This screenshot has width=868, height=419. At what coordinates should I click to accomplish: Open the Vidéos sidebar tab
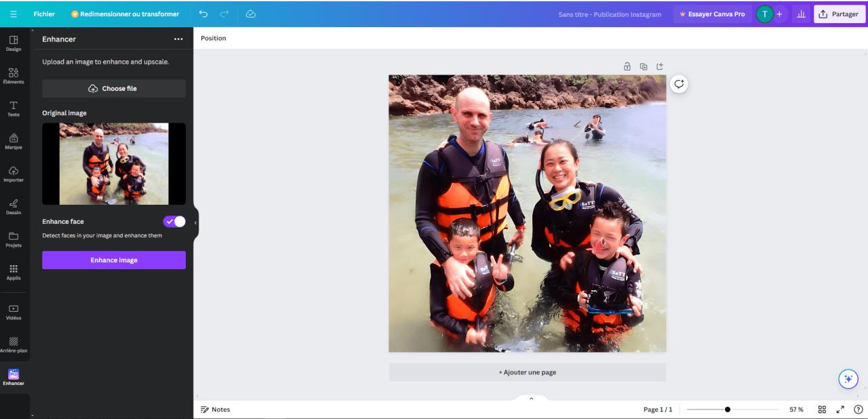coord(14,312)
